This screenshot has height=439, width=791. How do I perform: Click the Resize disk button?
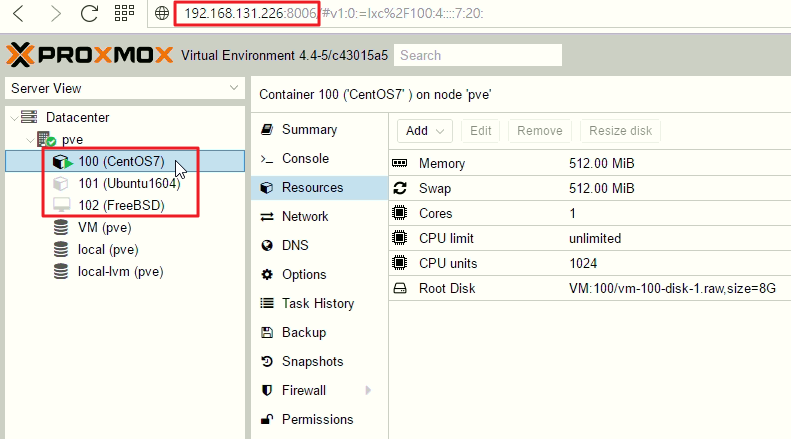click(620, 131)
